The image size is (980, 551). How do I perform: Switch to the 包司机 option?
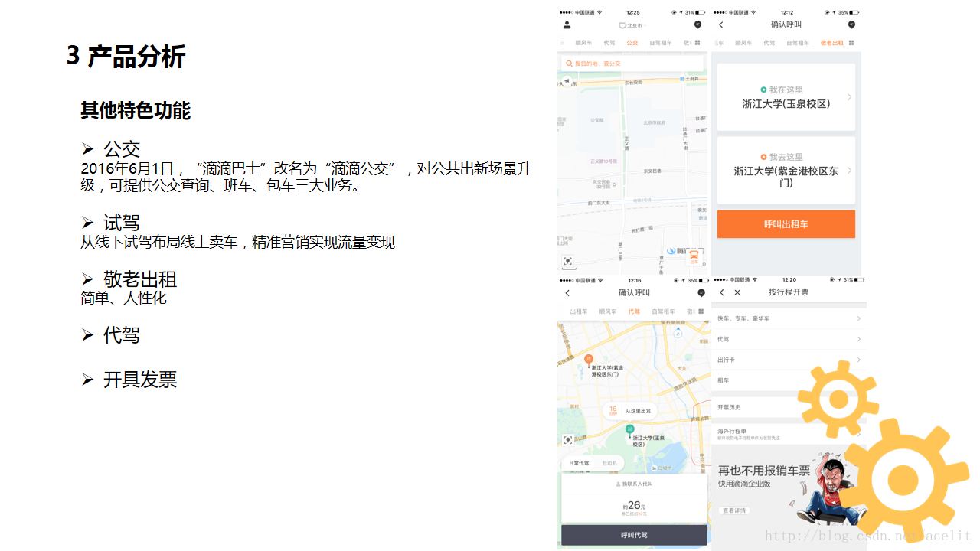click(x=609, y=464)
